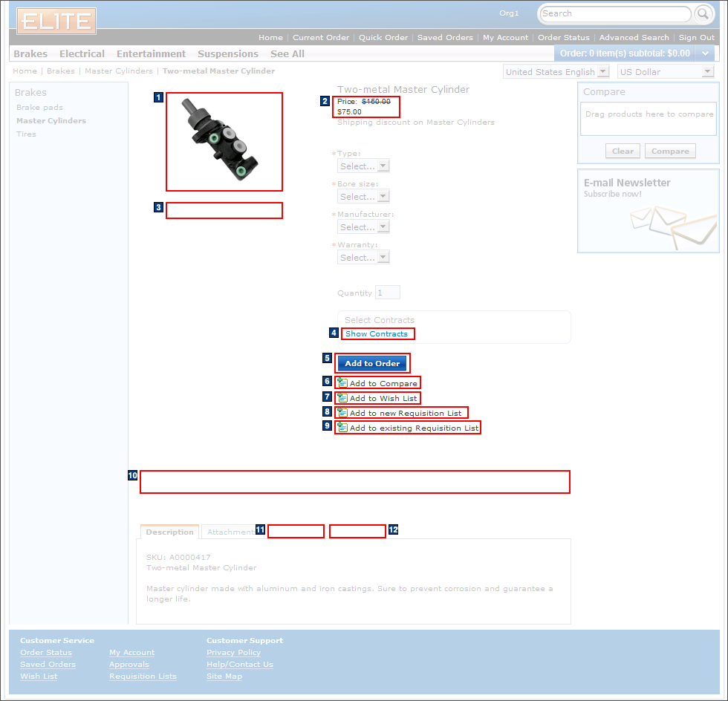Click the Sign Out link
Screen dimensions: 728x701
(x=697, y=37)
